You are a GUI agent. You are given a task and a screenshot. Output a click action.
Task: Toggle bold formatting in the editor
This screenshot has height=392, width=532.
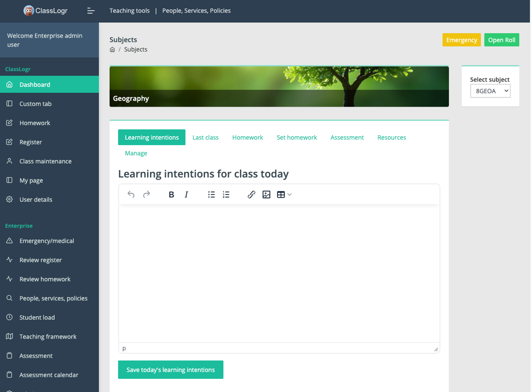[171, 195]
